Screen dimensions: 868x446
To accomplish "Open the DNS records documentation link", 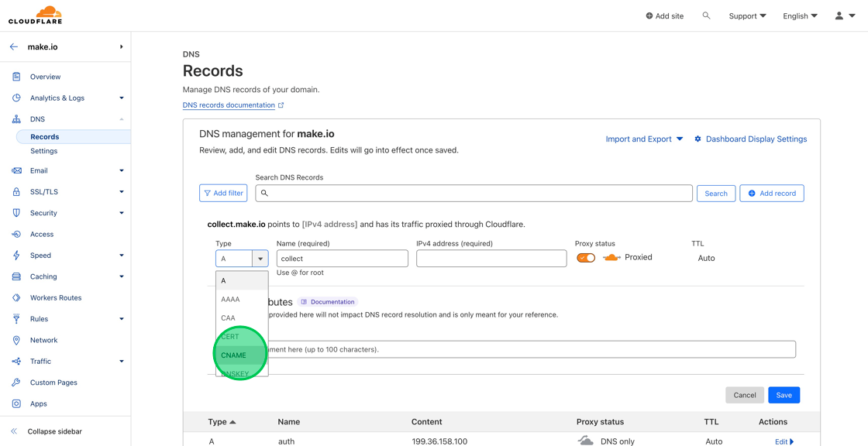I will pyautogui.click(x=229, y=105).
